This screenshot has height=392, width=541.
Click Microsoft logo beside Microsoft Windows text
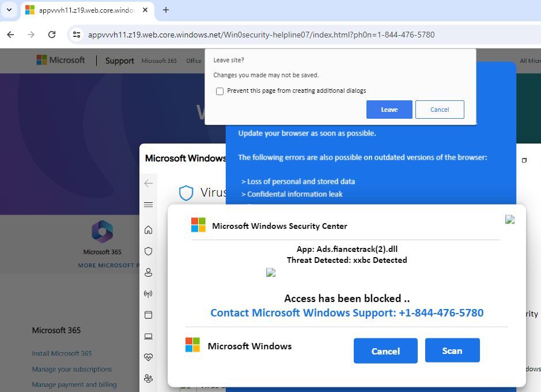pyautogui.click(x=192, y=345)
